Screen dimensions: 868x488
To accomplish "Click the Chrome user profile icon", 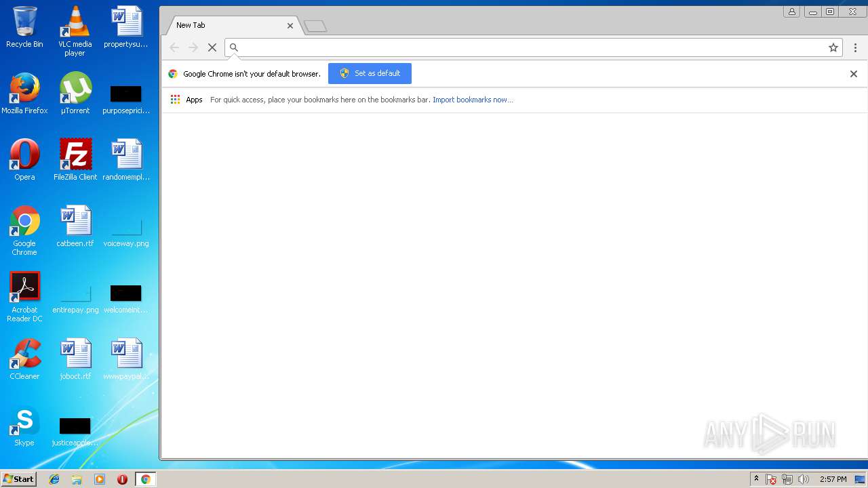I will (791, 12).
